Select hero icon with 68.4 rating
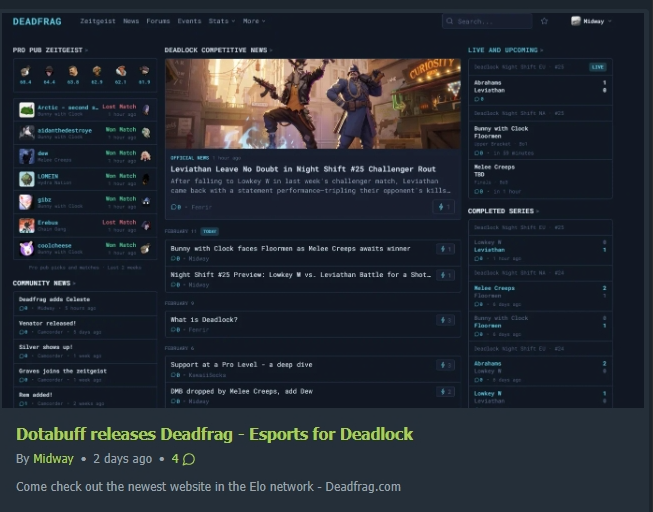This screenshot has width=653, height=512. click(x=25, y=71)
